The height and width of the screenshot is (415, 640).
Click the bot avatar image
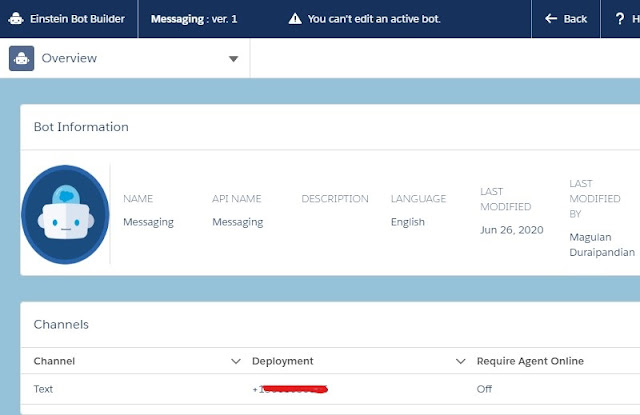coord(65,214)
